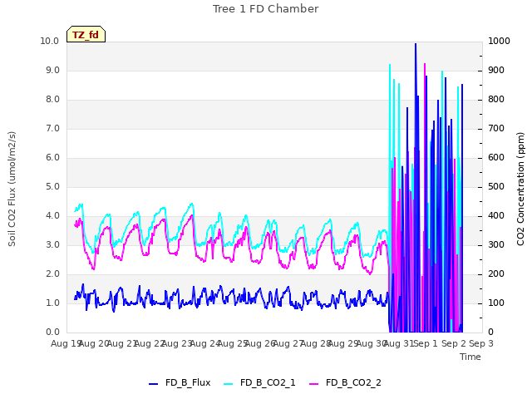532x399 pixels.
Task: Click the 500 right axis tick label
Action: tap(496, 186)
